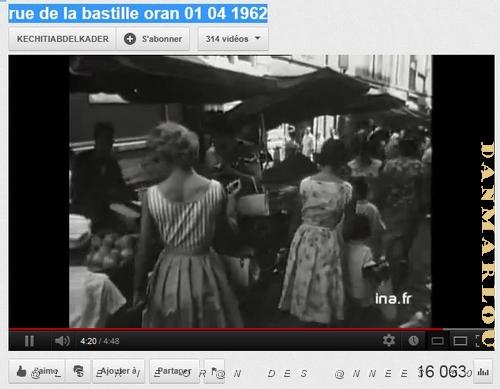Open the Partager sharing panel
Viewport: 500px width, 389px height.
coord(174,371)
